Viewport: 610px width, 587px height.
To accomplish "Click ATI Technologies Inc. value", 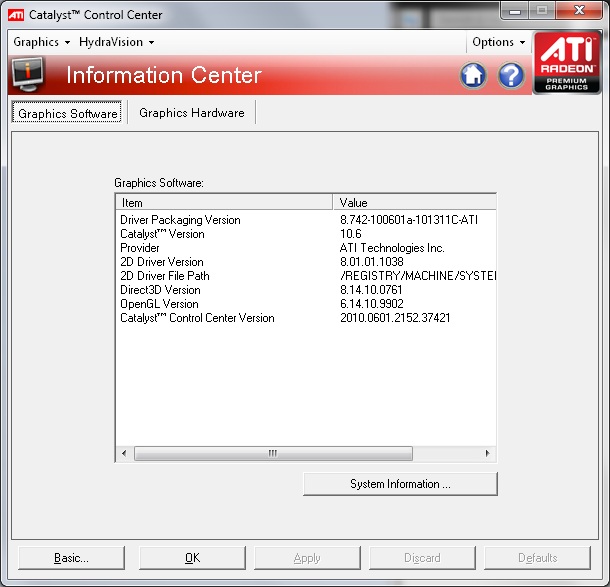I will pos(392,248).
